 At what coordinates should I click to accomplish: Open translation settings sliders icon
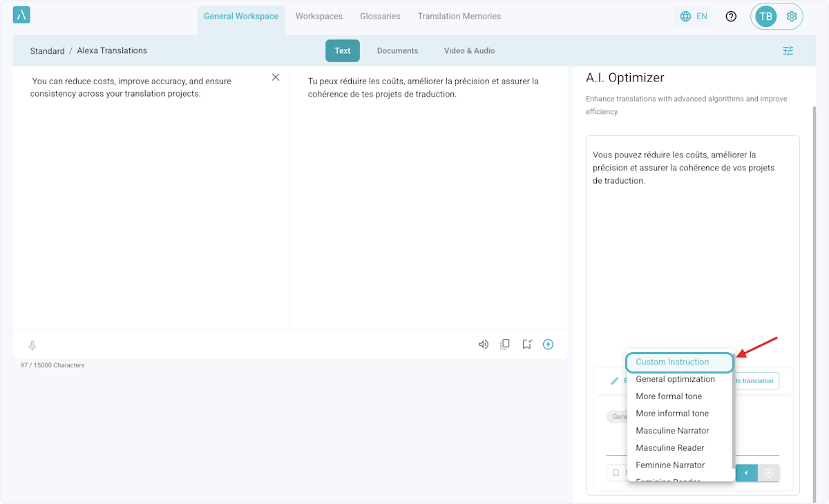(788, 51)
